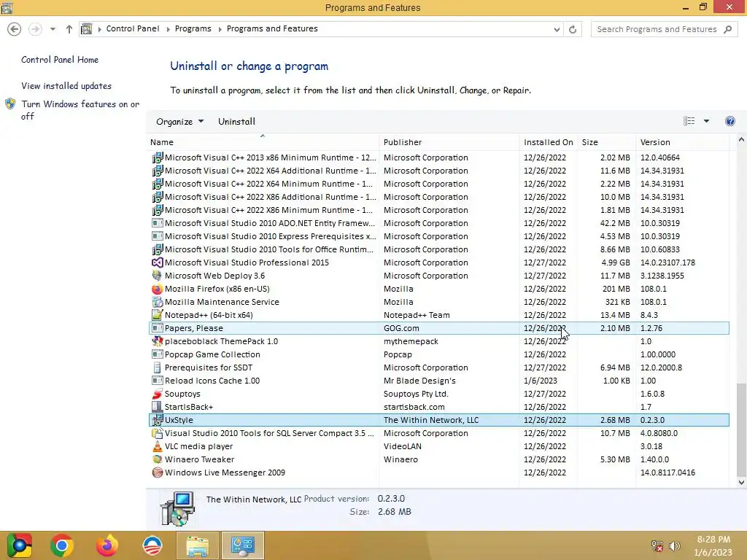This screenshot has width=747, height=560.
Task: Click the Microsoft Web Deploy 3.6 icon
Action: coord(158,276)
